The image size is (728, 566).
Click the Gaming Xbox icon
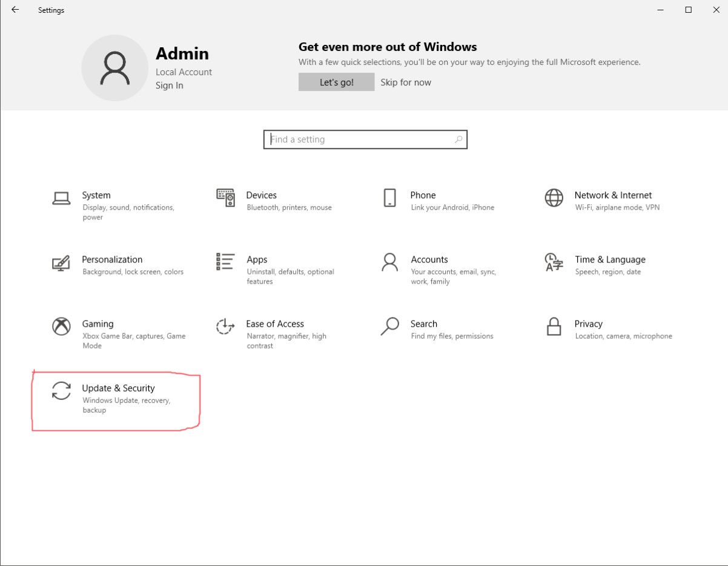click(61, 327)
